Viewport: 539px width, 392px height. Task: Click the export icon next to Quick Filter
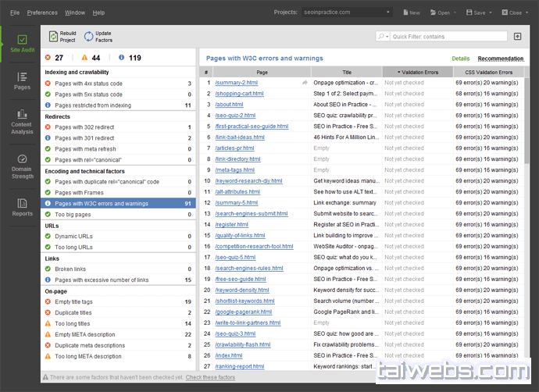tap(517, 37)
